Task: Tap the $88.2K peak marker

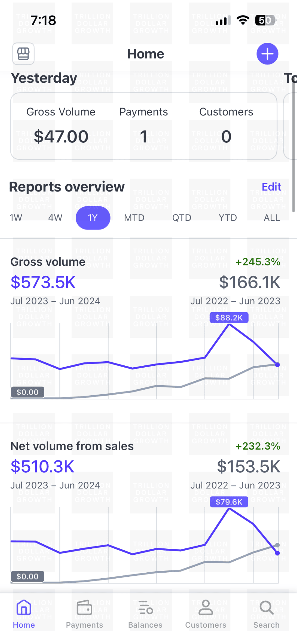Action: coord(229,318)
